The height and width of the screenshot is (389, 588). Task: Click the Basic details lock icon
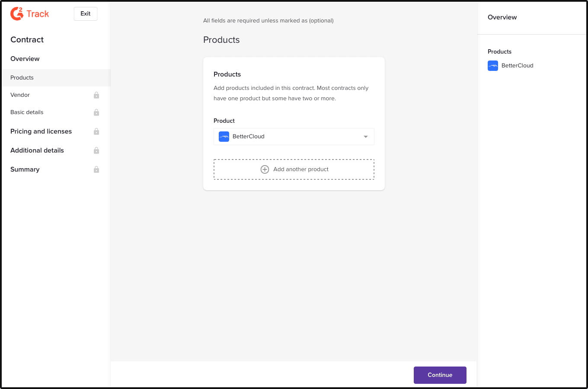96,112
